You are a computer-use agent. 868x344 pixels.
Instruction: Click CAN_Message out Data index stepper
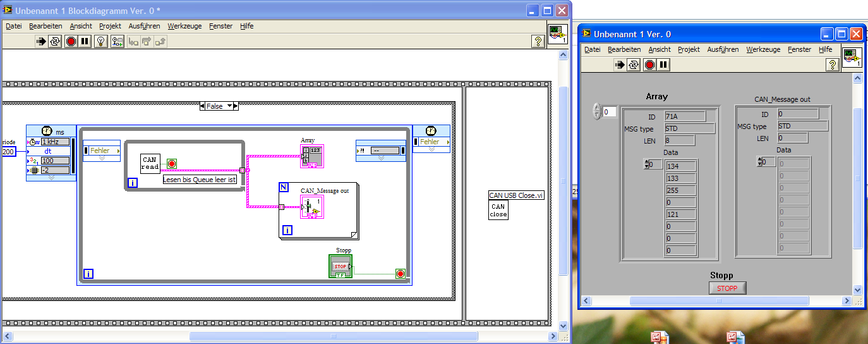pyautogui.click(x=759, y=162)
